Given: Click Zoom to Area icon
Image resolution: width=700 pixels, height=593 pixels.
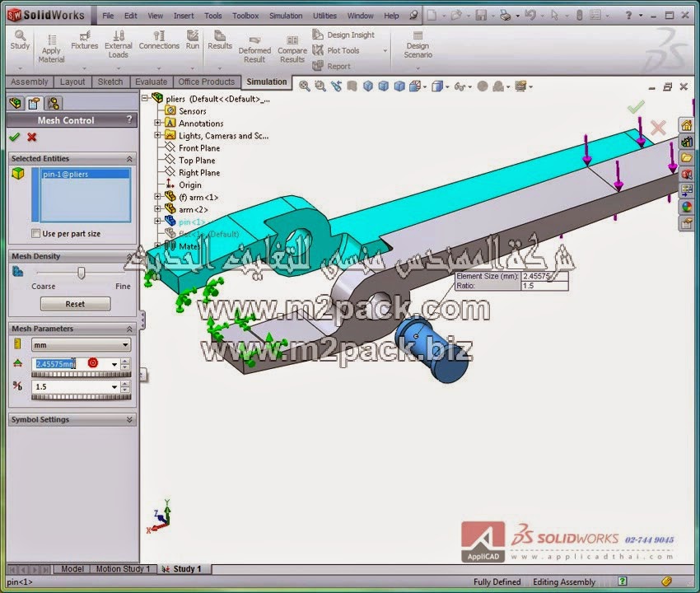Looking at the screenshot, I should (x=320, y=86).
